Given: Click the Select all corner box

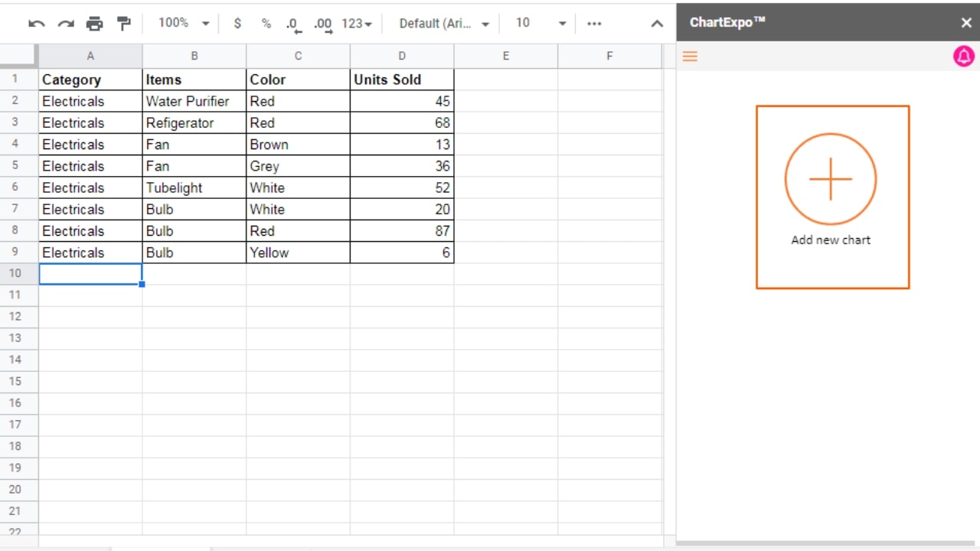Looking at the screenshot, I should tap(19, 56).
